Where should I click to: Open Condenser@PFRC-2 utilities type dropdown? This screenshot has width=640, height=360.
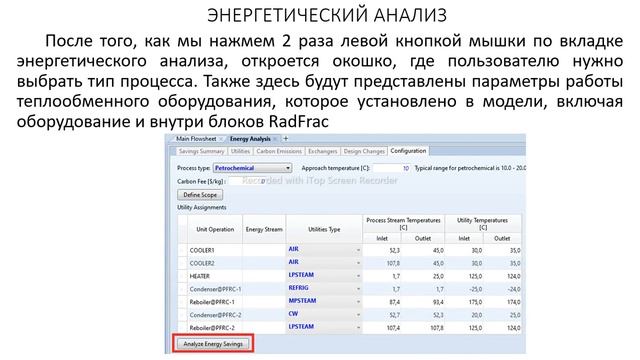(358, 315)
